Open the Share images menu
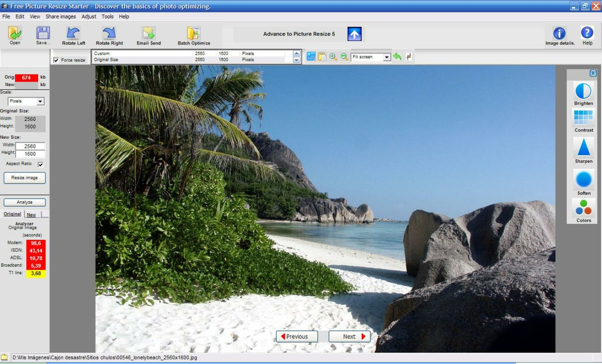 click(x=61, y=16)
